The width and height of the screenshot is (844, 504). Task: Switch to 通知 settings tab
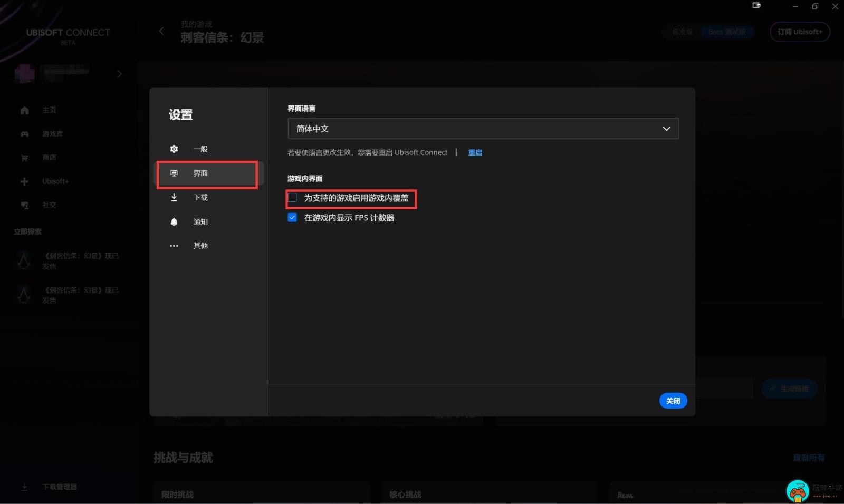pyautogui.click(x=209, y=222)
